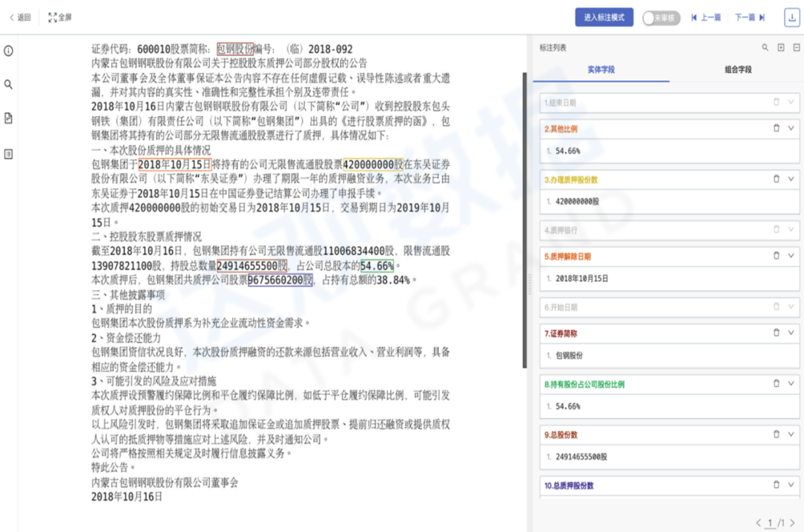Click the info icon in left sidebar

[x=9, y=51]
